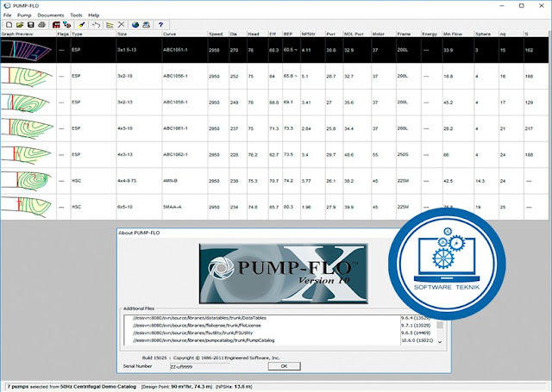Click the Print toolbar icon
The height and width of the screenshot is (392, 552).
pyautogui.click(x=41, y=25)
